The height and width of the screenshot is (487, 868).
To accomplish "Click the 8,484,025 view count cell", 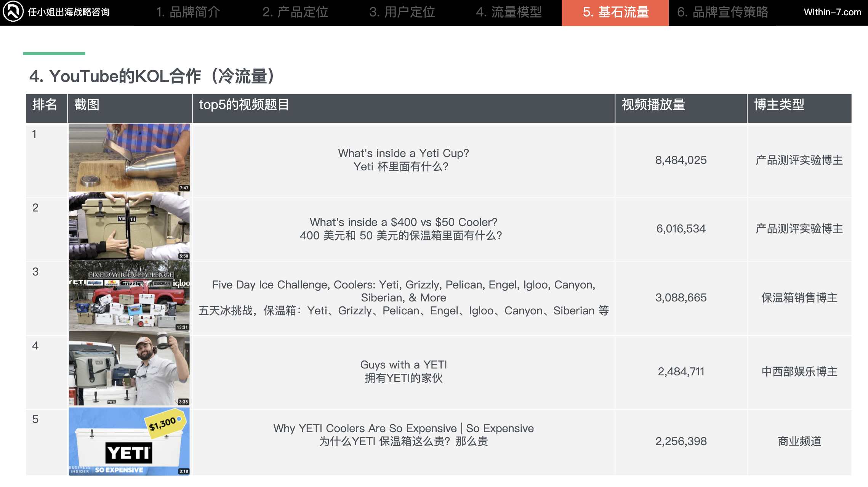I will tap(681, 160).
